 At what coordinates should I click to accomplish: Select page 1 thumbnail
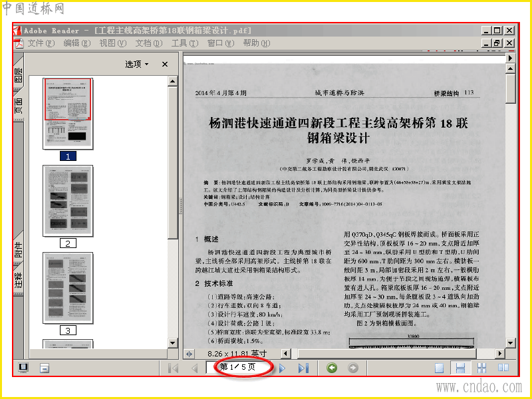(68, 114)
